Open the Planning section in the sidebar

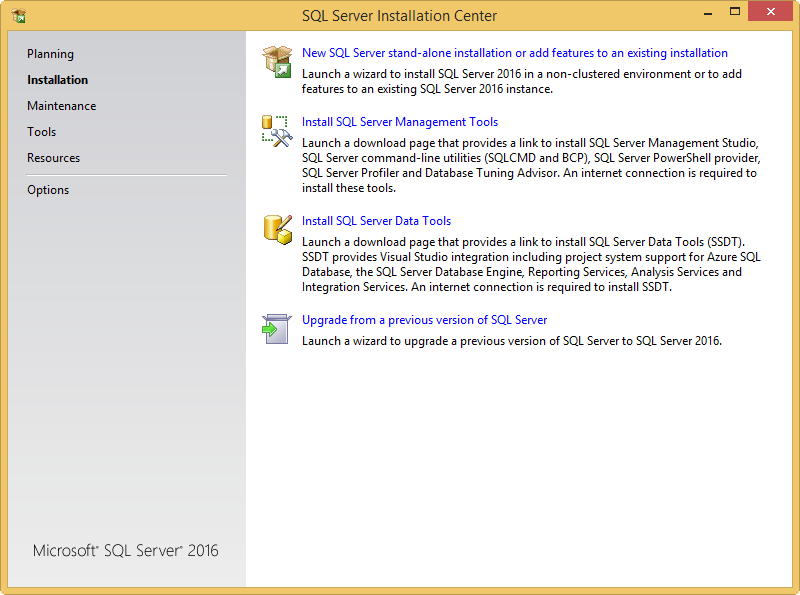coord(50,54)
